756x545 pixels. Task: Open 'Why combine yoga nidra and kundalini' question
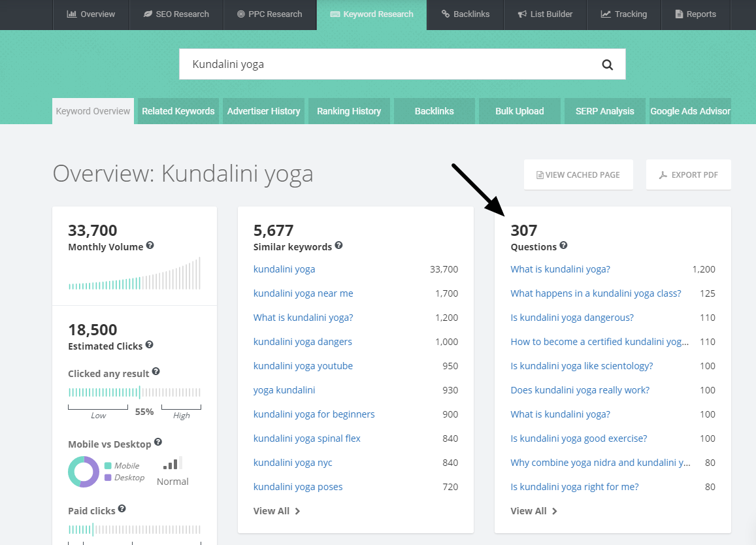point(600,463)
